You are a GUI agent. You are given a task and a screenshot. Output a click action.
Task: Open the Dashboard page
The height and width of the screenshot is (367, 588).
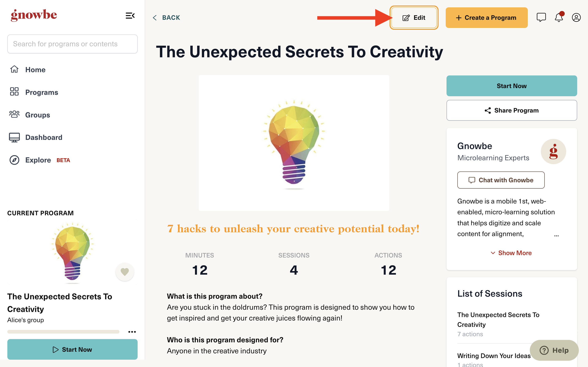point(36,137)
